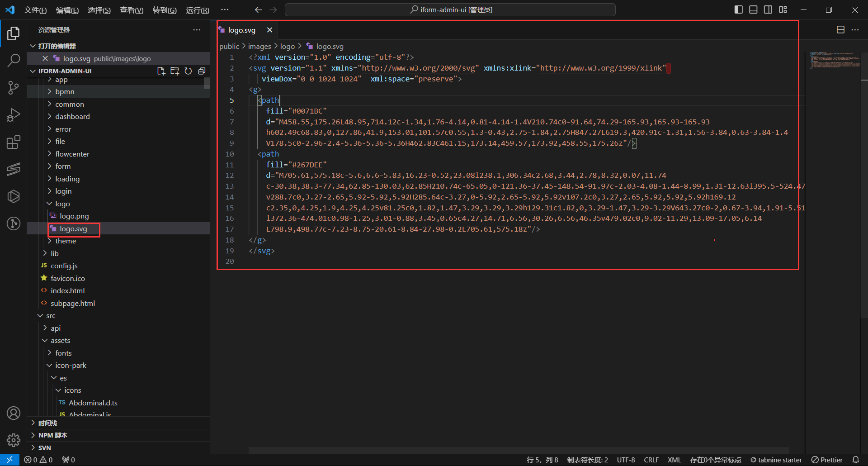
Task: Refresh the explorer file tree
Action: click(188, 71)
